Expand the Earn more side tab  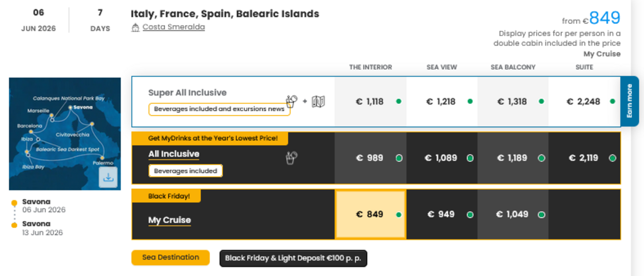(630, 101)
